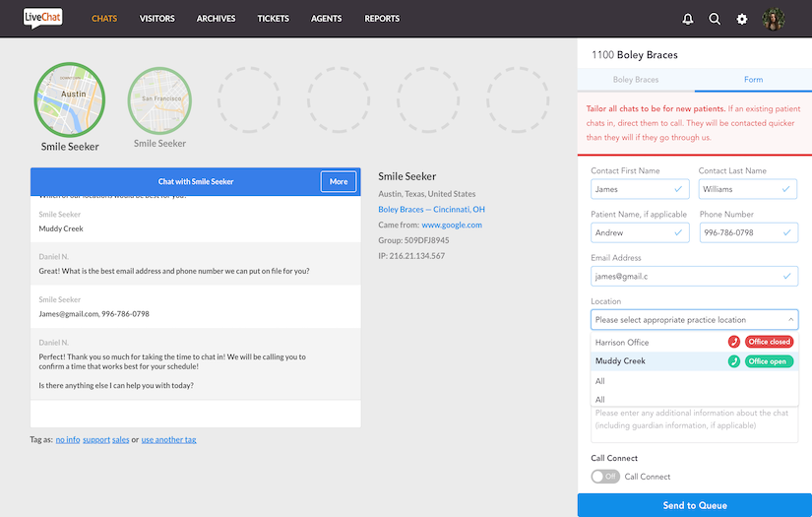Tag chat as sales
The image size is (812, 517).
pyautogui.click(x=121, y=440)
